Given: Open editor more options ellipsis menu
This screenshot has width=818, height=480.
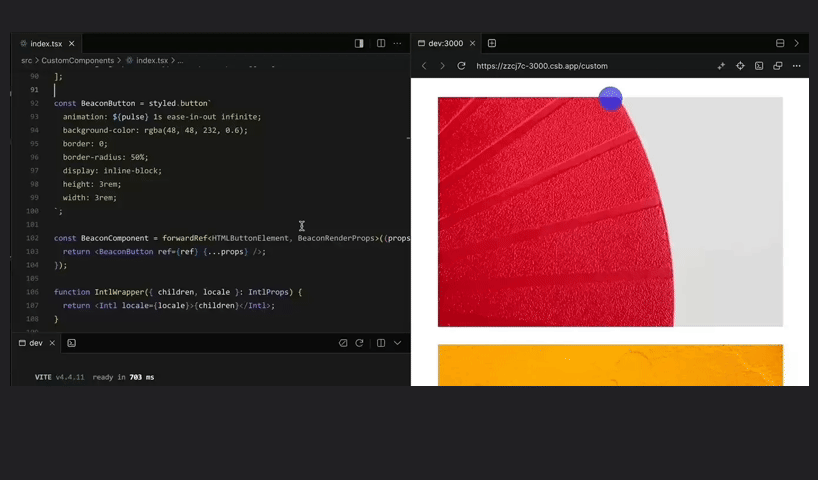Looking at the screenshot, I should [x=397, y=44].
